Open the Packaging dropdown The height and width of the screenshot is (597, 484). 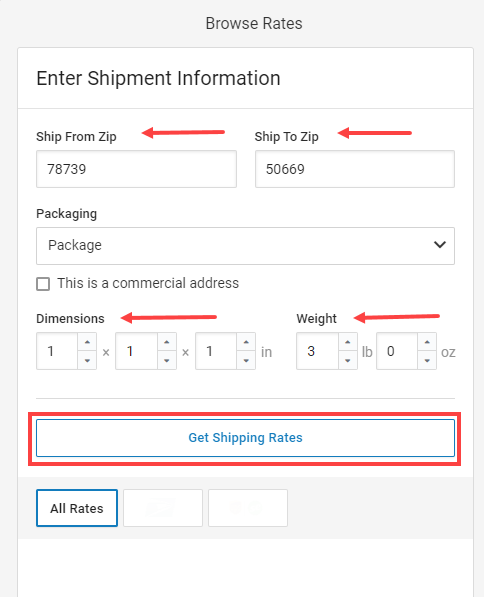245,246
